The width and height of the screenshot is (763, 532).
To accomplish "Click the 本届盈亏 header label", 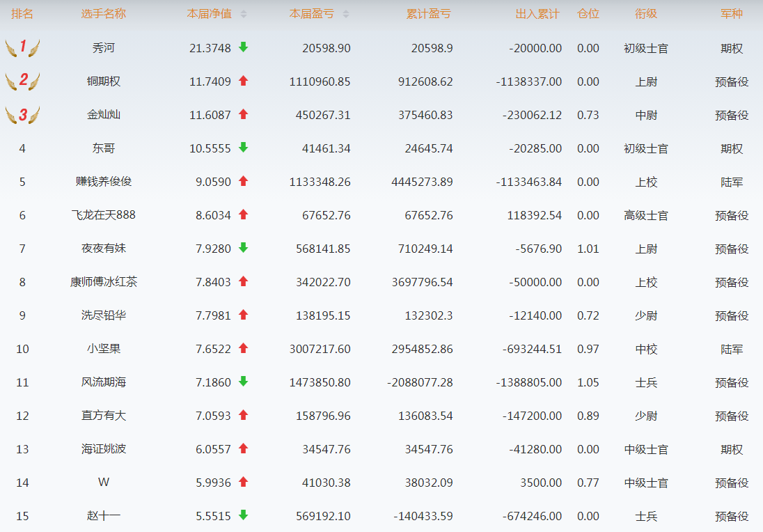I will click(312, 14).
